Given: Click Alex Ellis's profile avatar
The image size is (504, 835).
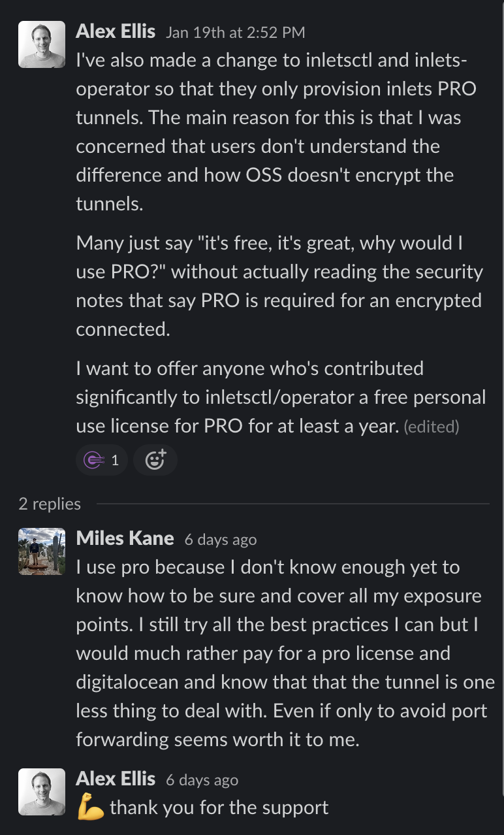Looking at the screenshot, I should 41,44.
